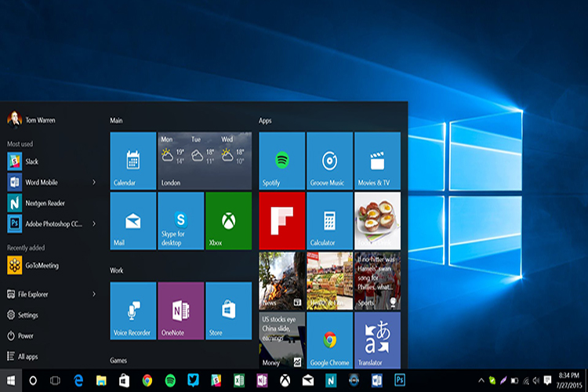Select Slack in the Most used list
The height and width of the screenshot is (392, 588).
pos(31,162)
